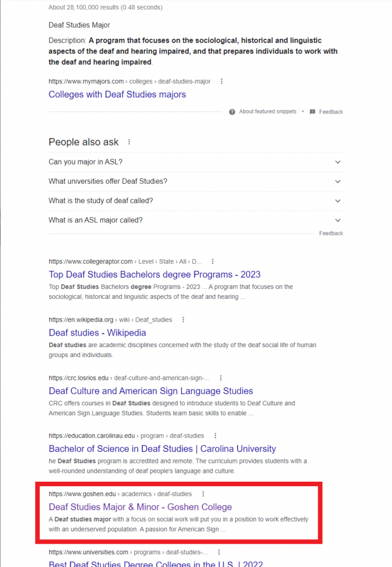The image size is (392, 567).
Task: Expand 'What is an ASL major called?'
Action: 195,220
